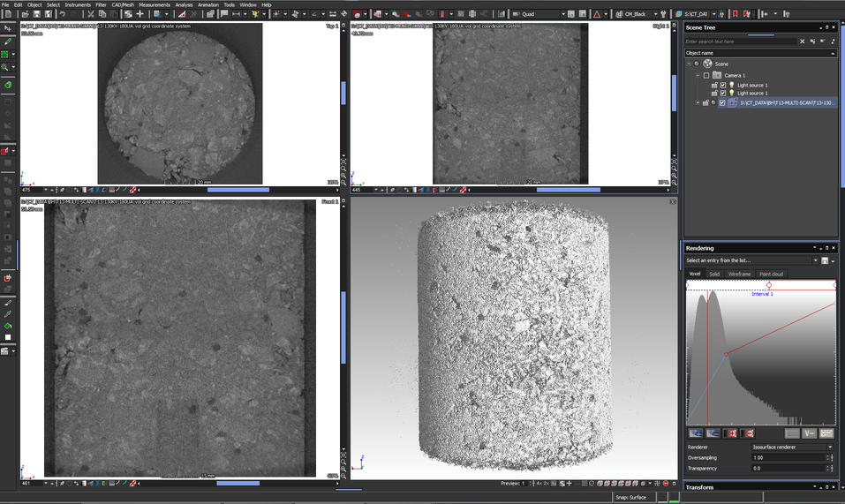Click the clear search X in Scene Tree

[803, 41]
